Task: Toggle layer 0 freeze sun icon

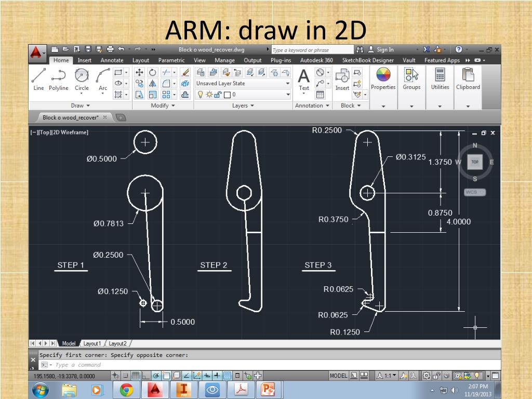Action: pyautogui.click(x=209, y=95)
